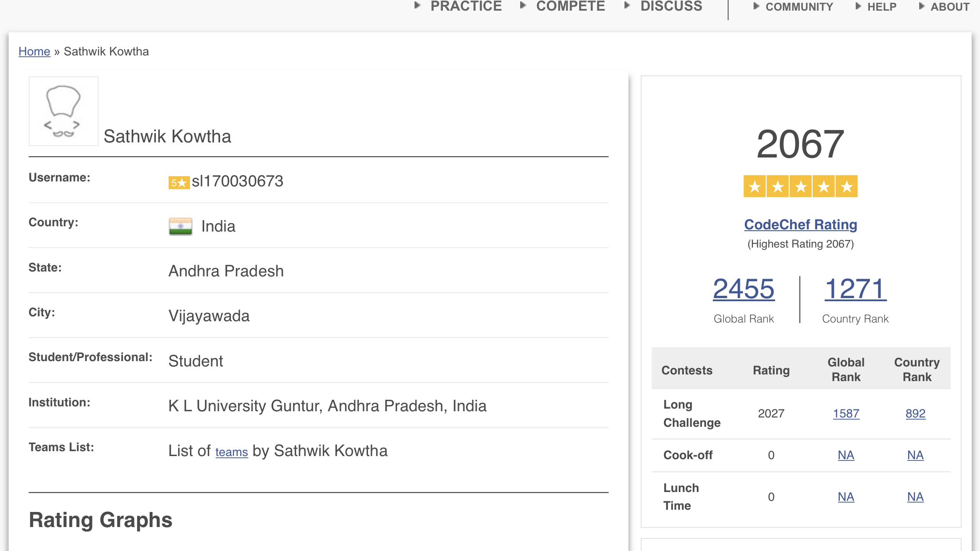
Task: Click country rank 1271 link
Action: (x=855, y=289)
